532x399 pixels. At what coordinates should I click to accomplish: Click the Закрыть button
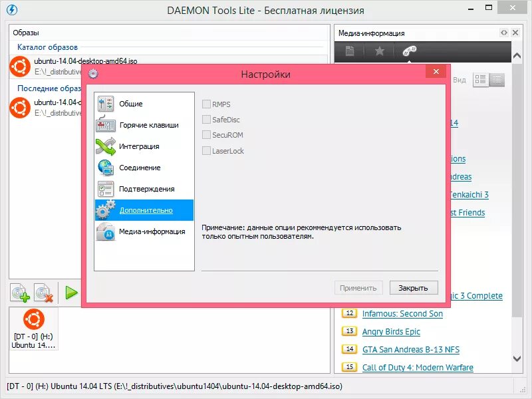pos(413,288)
